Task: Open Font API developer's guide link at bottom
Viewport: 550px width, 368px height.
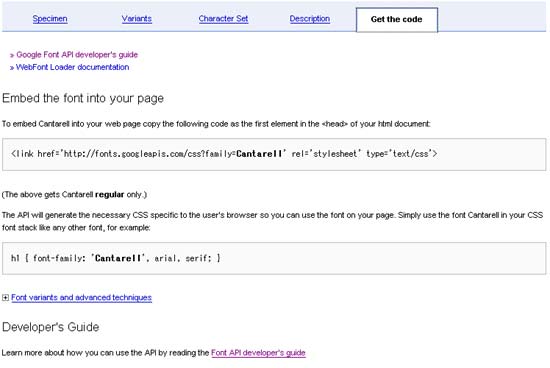Action: tap(258, 353)
